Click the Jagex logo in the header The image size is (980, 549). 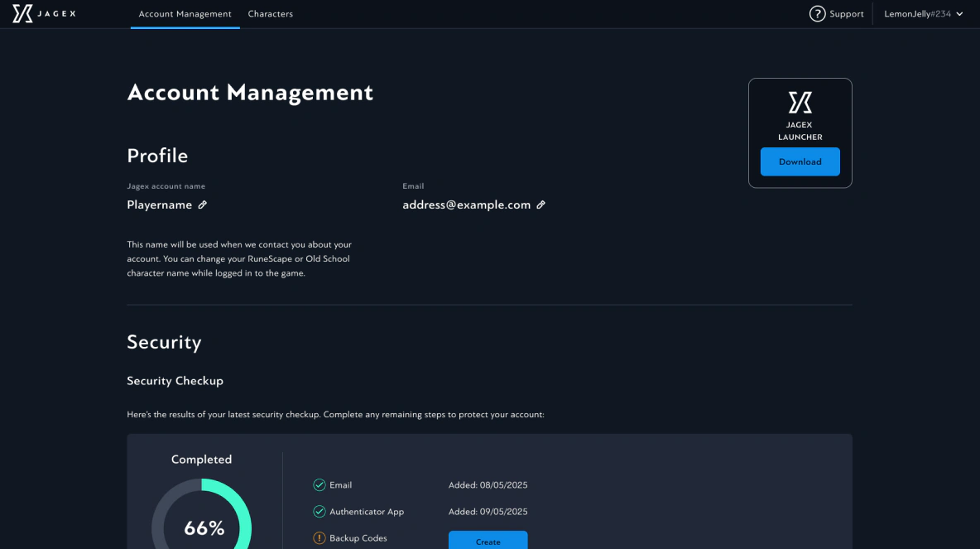click(x=43, y=13)
